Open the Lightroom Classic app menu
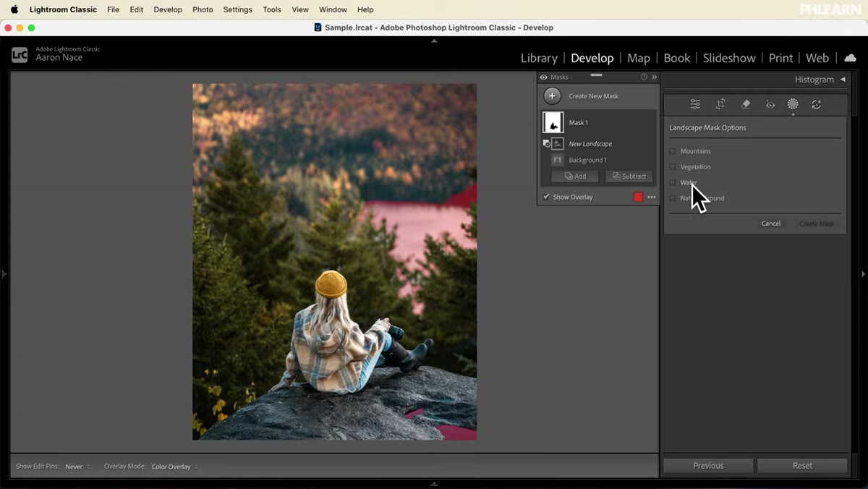Screen dimensions: 868x489 click(63, 9)
